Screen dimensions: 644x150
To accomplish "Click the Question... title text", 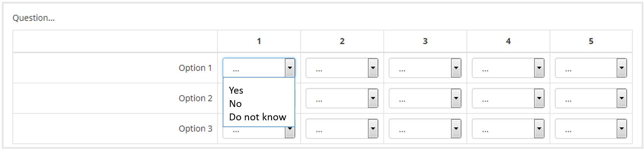I will pyautogui.click(x=33, y=18).
